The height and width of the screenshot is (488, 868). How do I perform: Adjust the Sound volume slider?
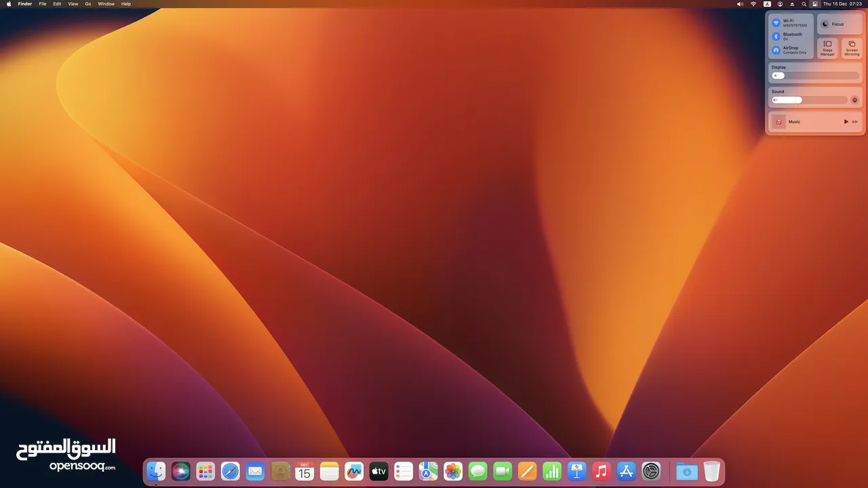(810, 100)
